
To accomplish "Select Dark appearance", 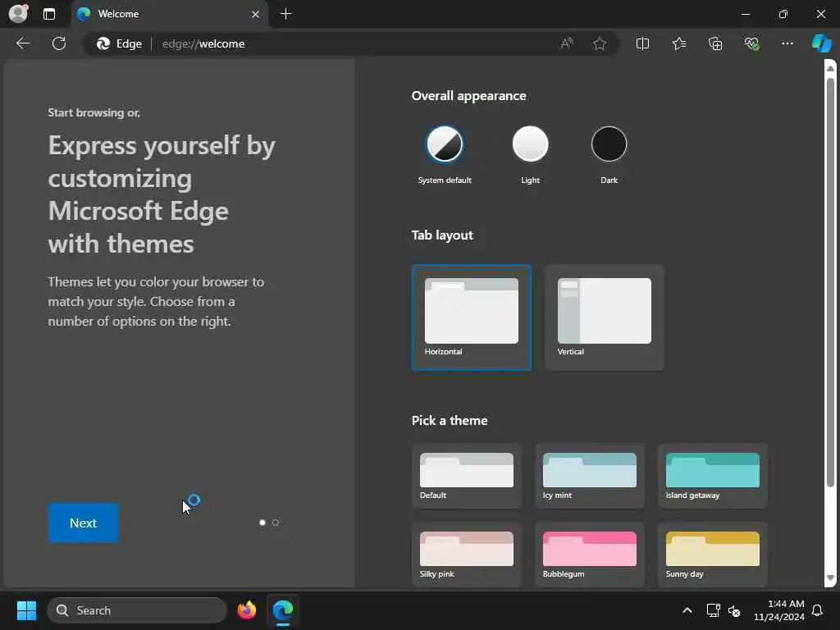I will (x=609, y=144).
